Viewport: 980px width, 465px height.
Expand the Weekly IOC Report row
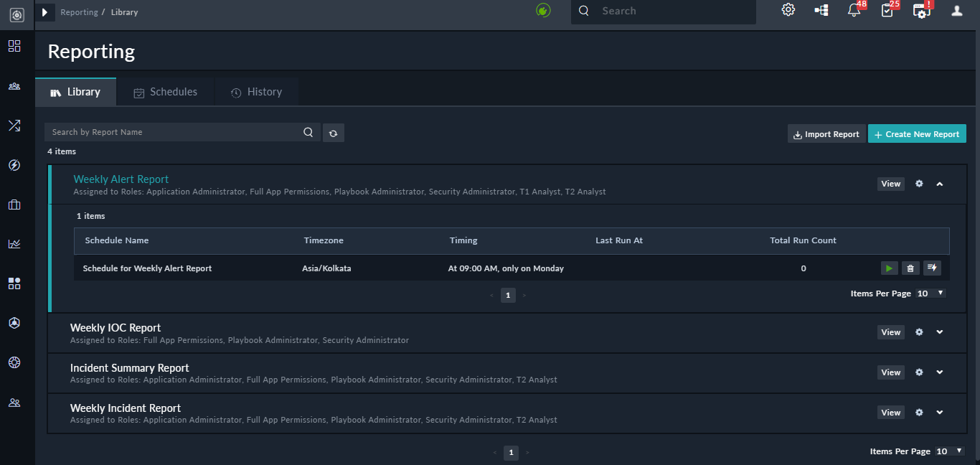pyautogui.click(x=940, y=332)
